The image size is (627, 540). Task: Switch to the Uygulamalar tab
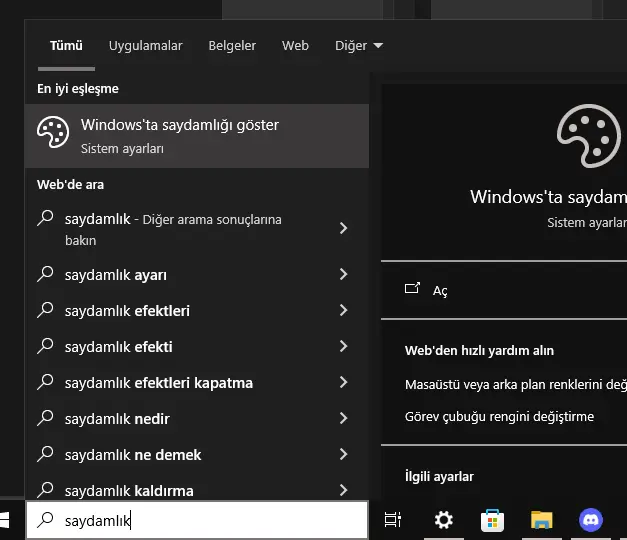[x=146, y=46]
